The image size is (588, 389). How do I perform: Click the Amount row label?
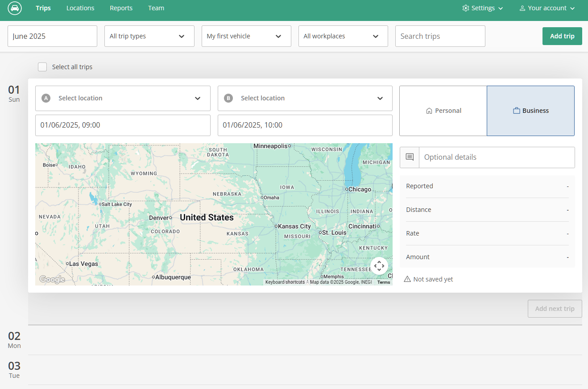coord(418,257)
